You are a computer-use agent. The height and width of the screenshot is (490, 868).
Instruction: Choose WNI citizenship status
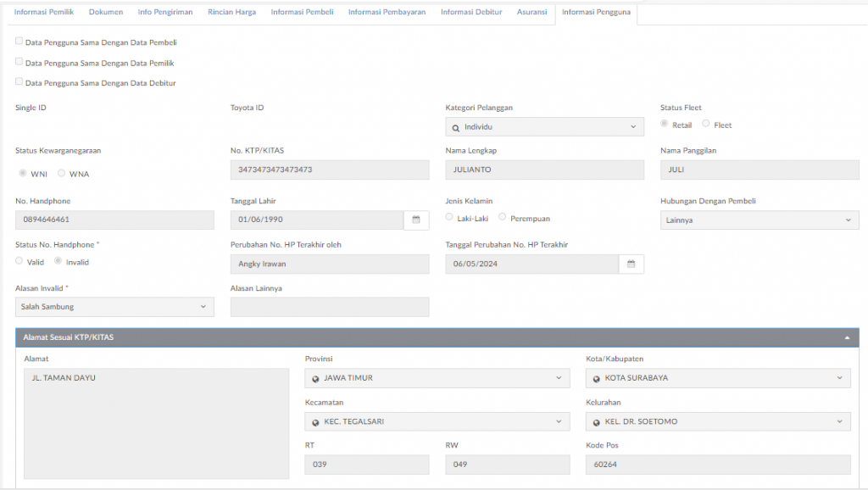pyautogui.click(x=23, y=173)
